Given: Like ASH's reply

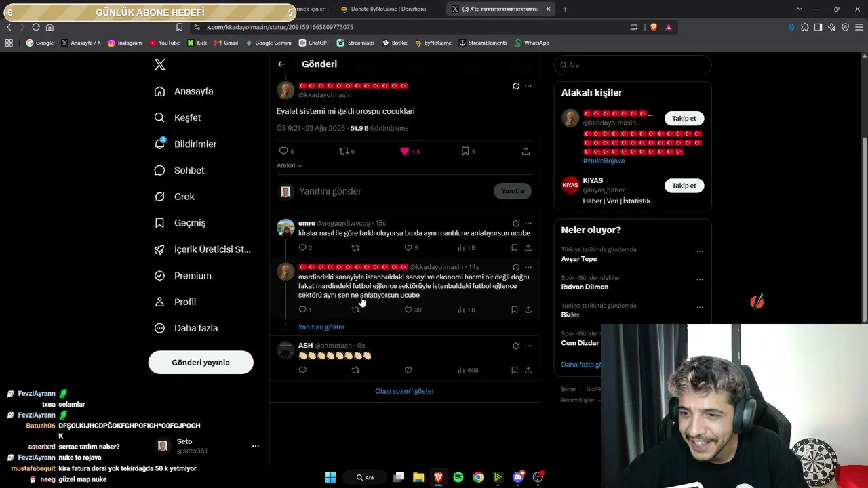Looking at the screenshot, I should (x=408, y=370).
